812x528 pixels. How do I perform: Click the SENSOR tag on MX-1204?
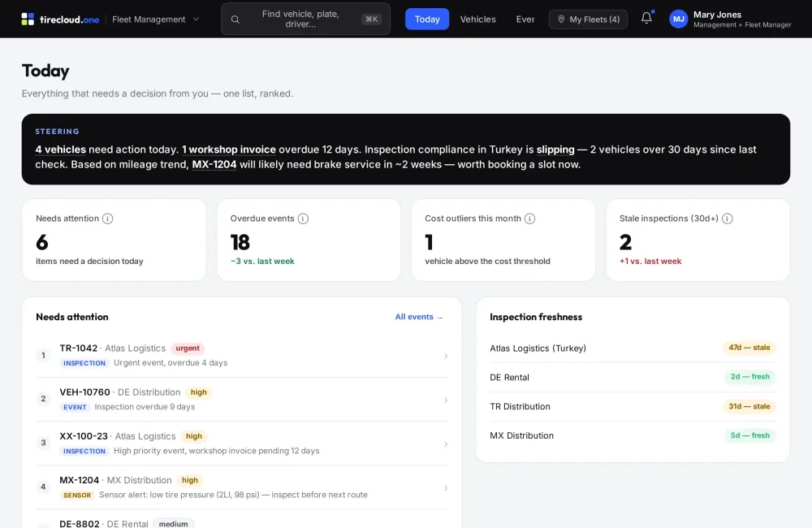coord(77,496)
